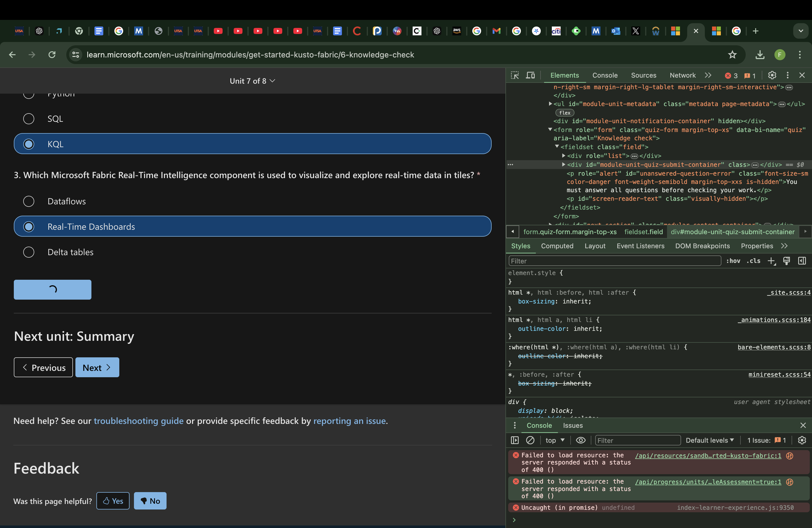Screen dimensions: 812x528
Task: Open console settings gear icon
Action: 802,440
